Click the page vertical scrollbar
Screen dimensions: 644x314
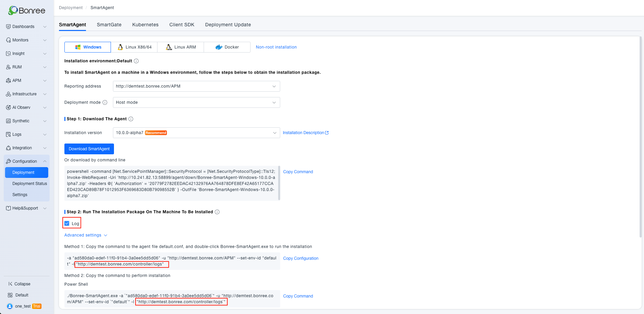(x=640, y=137)
